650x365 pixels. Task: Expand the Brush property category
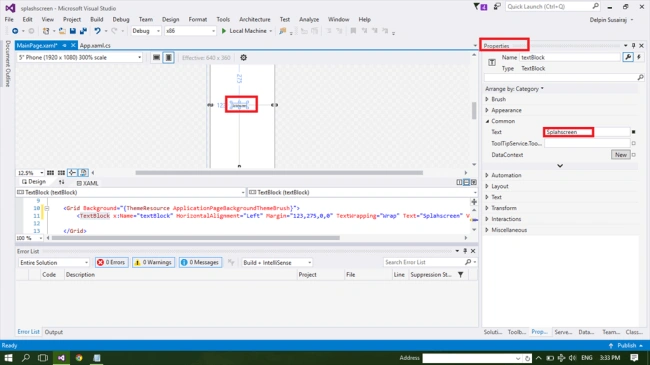(487, 99)
